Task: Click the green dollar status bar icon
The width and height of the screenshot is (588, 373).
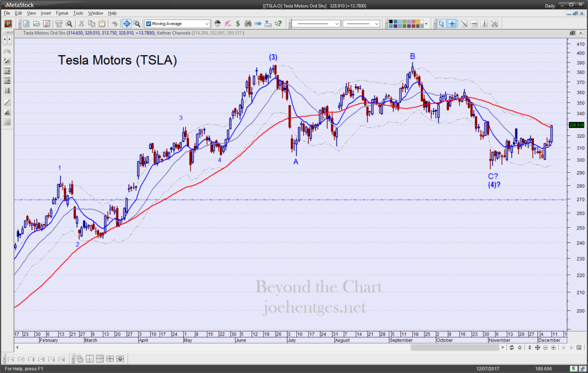Action: click(x=573, y=369)
